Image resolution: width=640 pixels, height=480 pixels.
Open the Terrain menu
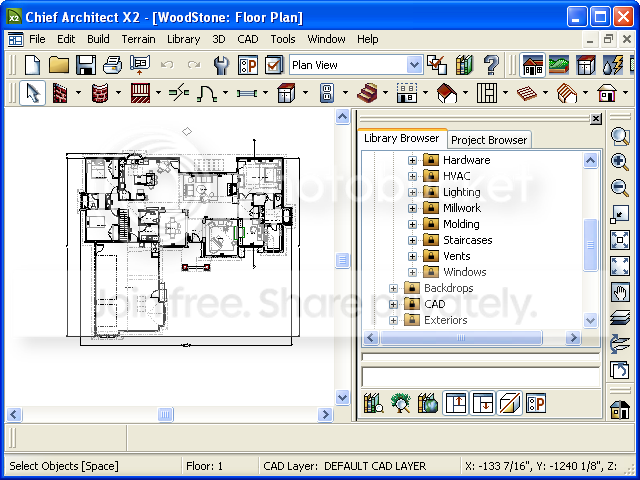tap(138, 39)
